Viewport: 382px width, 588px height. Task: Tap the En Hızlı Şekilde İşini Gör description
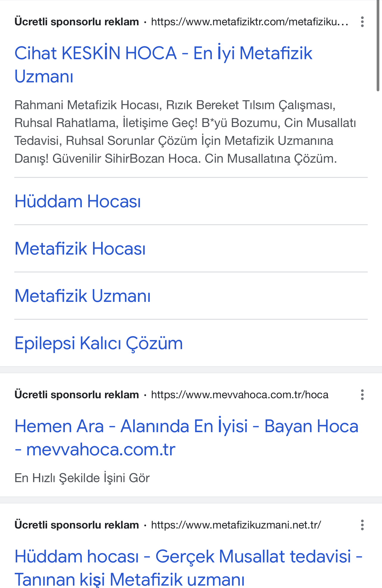click(x=82, y=478)
